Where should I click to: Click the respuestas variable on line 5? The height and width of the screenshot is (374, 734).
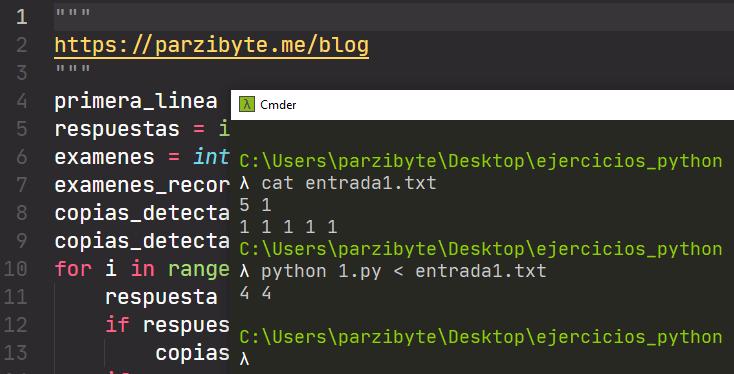(117, 130)
